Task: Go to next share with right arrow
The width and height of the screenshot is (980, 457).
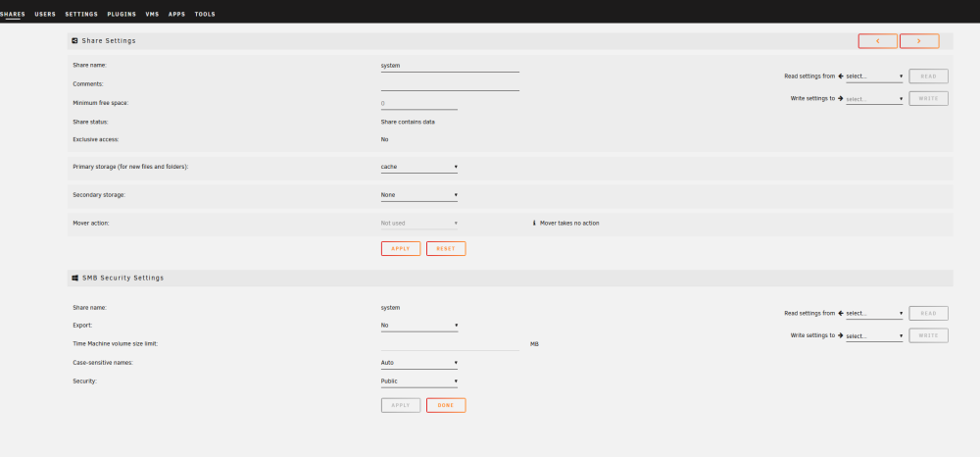Action: [x=919, y=40]
